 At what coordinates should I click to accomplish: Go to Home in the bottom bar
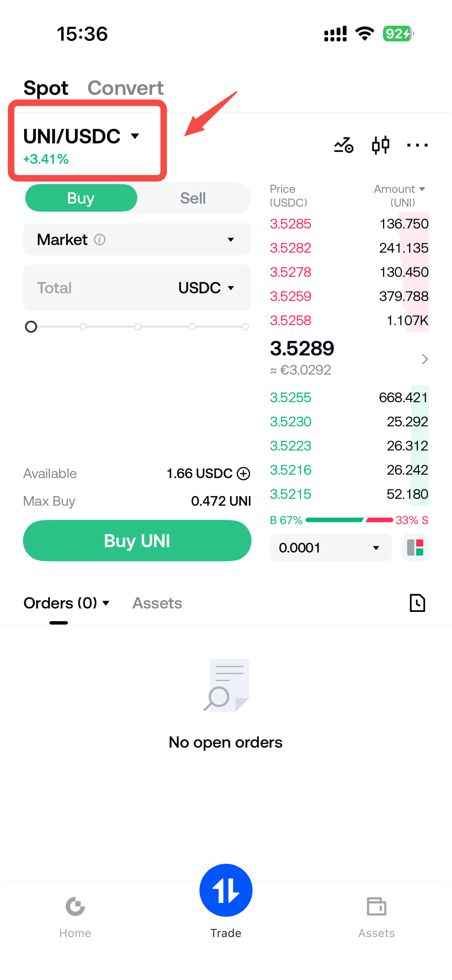pyautogui.click(x=75, y=917)
